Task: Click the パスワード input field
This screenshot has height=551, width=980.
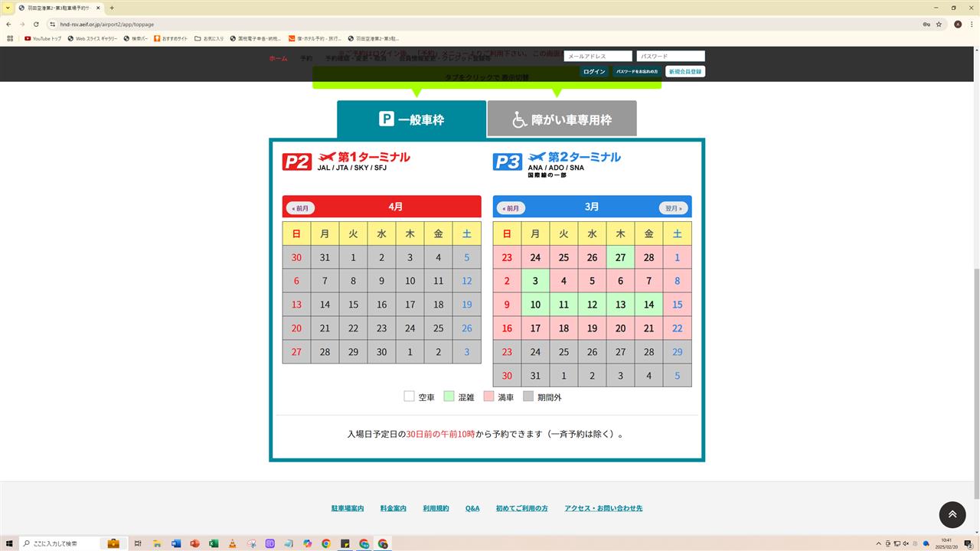Action: (671, 56)
